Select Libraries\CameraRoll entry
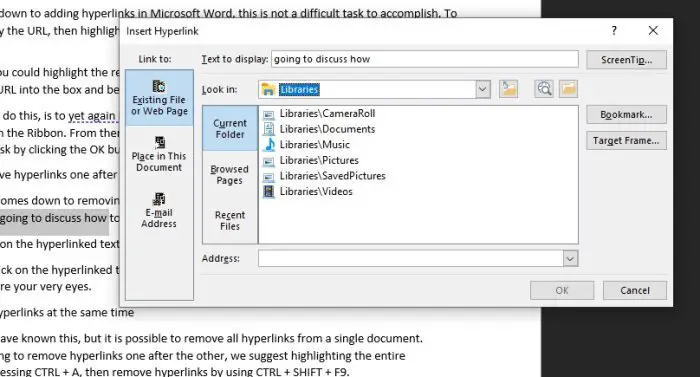Image resolution: width=700 pixels, height=377 pixels. (327, 113)
